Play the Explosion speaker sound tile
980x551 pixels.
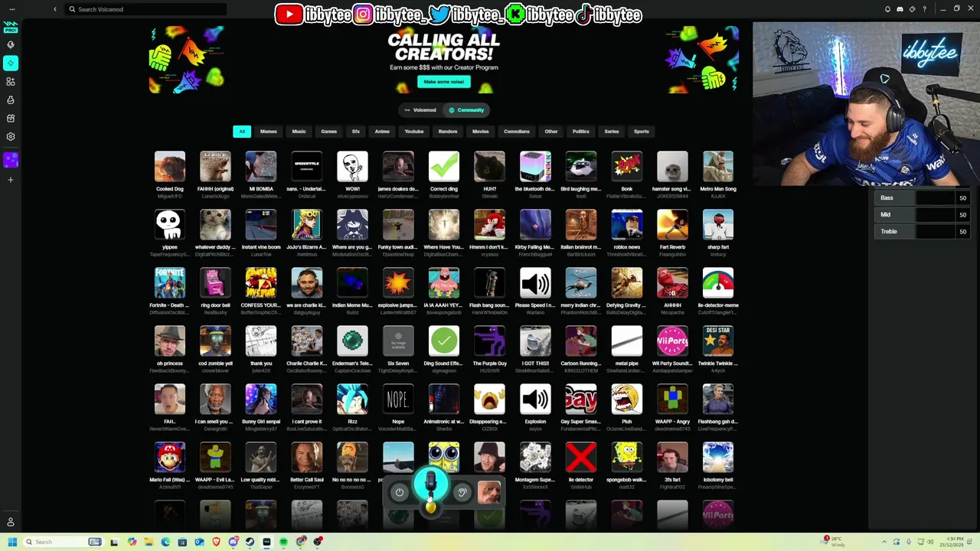pyautogui.click(x=535, y=399)
